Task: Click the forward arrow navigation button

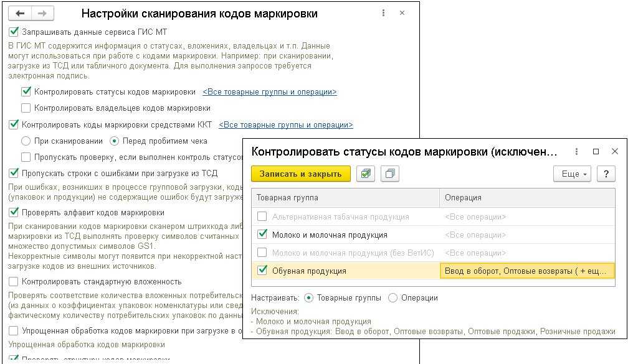Action: point(43,13)
